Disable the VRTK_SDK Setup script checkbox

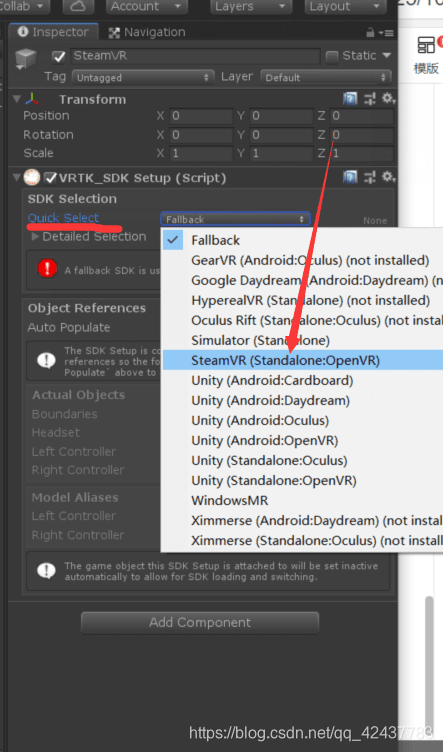click(50, 178)
